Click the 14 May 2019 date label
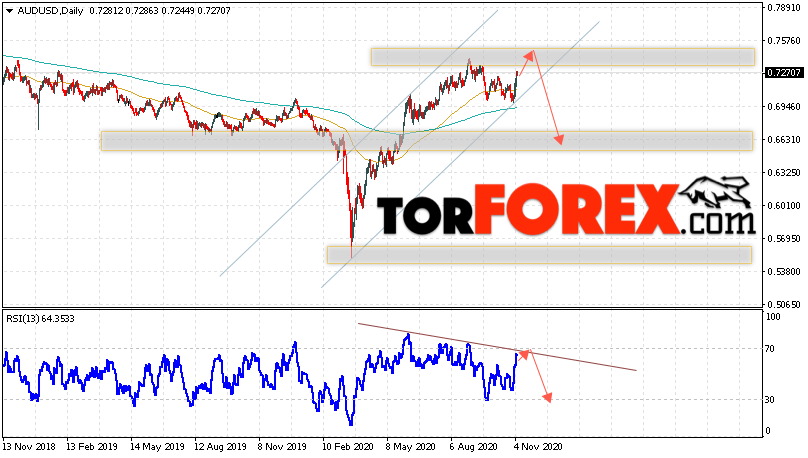This screenshot has height=458, width=808. point(157,447)
